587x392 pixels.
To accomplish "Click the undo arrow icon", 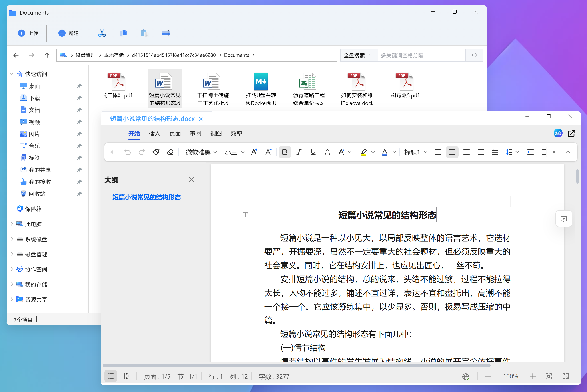I will 128,152.
